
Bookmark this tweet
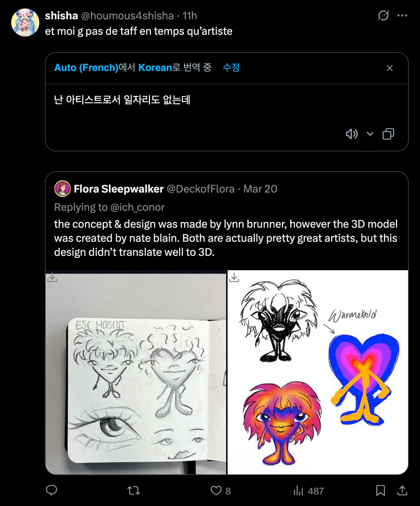tap(380, 490)
